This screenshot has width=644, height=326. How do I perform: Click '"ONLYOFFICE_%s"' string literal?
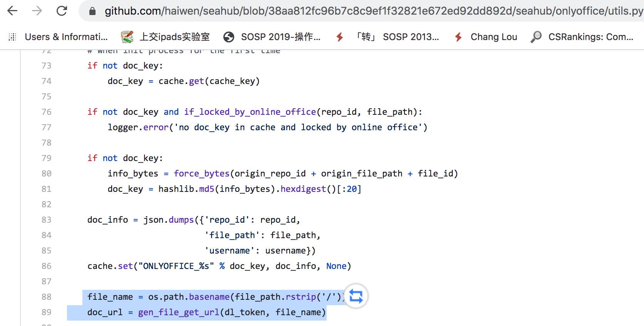[x=176, y=266]
